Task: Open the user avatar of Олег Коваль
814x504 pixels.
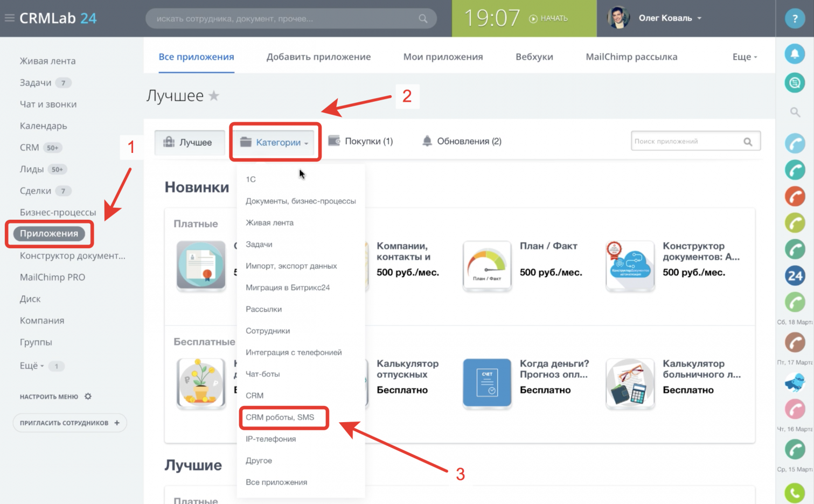Action: [x=618, y=18]
